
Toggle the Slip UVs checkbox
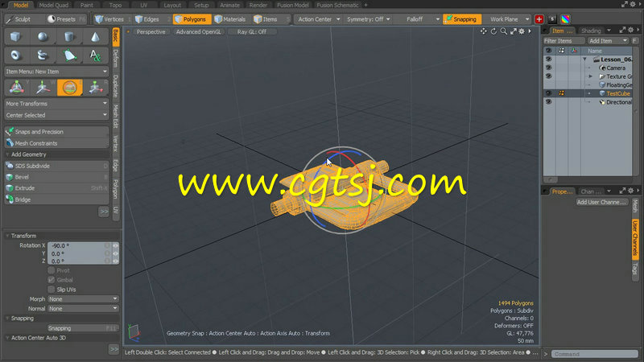coord(52,290)
